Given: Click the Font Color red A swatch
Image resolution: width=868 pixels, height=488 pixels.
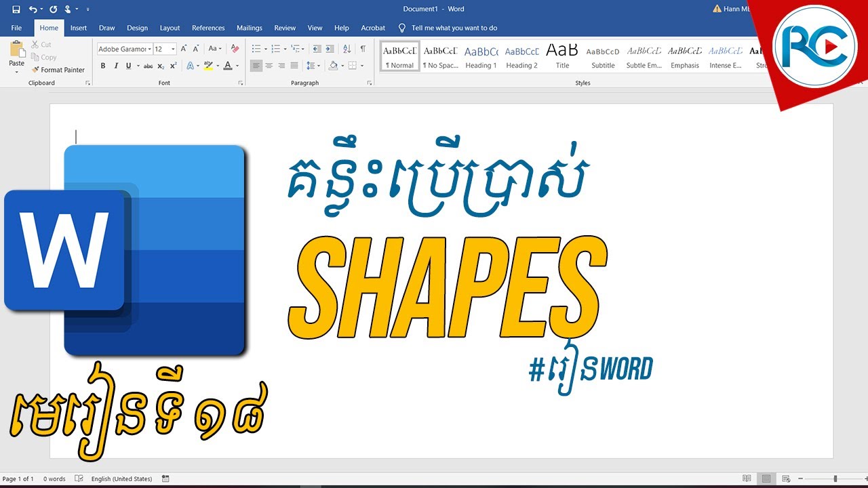Looking at the screenshot, I should point(227,66).
